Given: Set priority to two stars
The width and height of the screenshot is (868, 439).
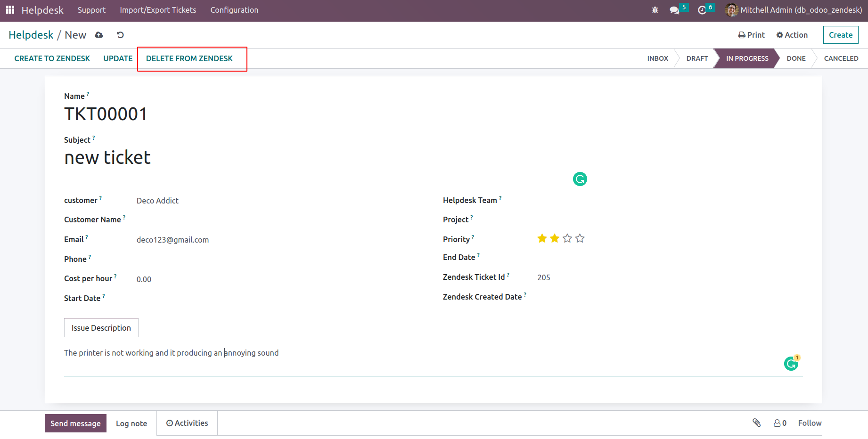Looking at the screenshot, I should pyautogui.click(x=555, y=238).
